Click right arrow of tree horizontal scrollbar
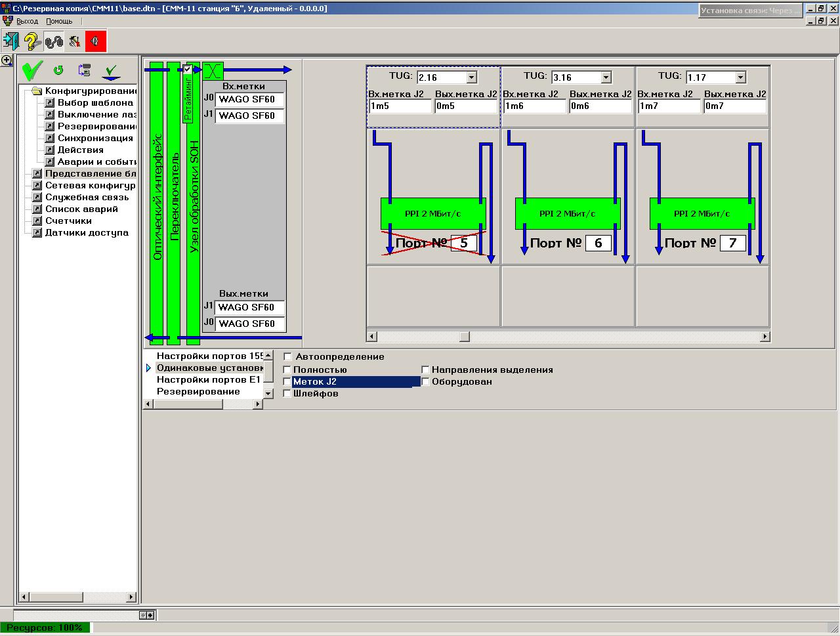Image resolution: width=840 pixels, height=636 pixels. [x=131, y=597]
